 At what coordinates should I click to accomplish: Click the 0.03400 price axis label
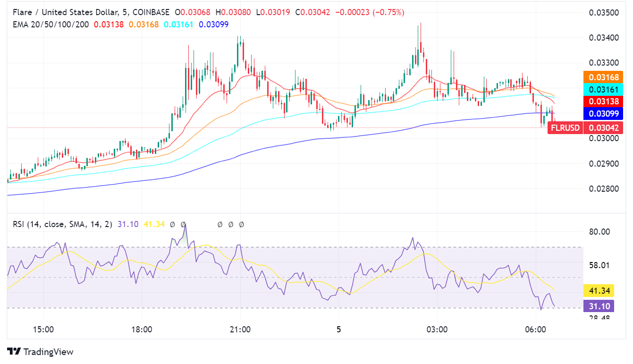(603, 38)
